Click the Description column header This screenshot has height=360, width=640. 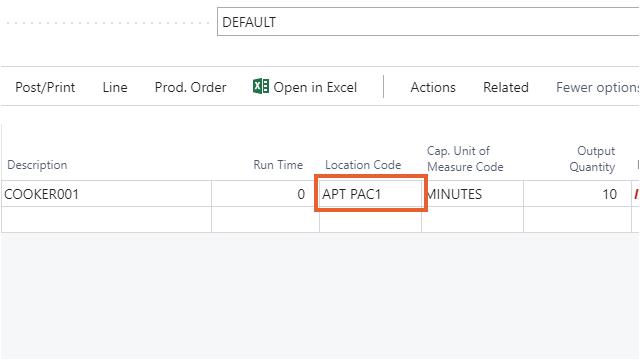[x=37, y=165]
